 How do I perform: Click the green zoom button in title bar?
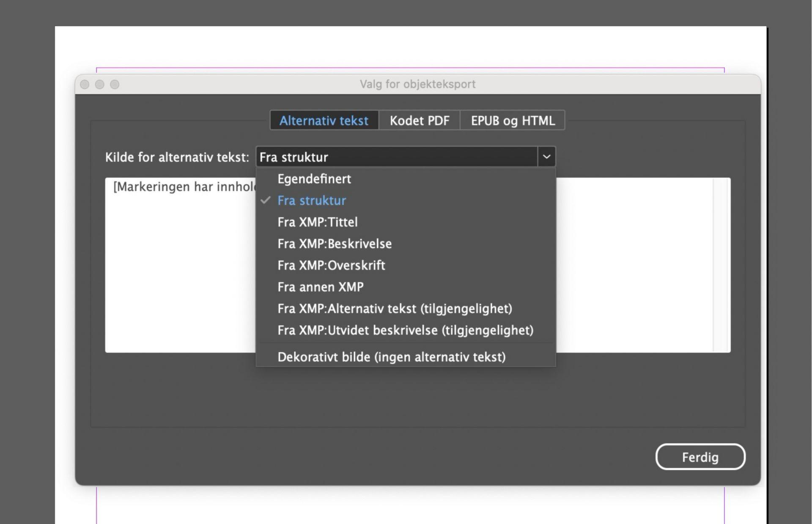(x=115, y=84)
